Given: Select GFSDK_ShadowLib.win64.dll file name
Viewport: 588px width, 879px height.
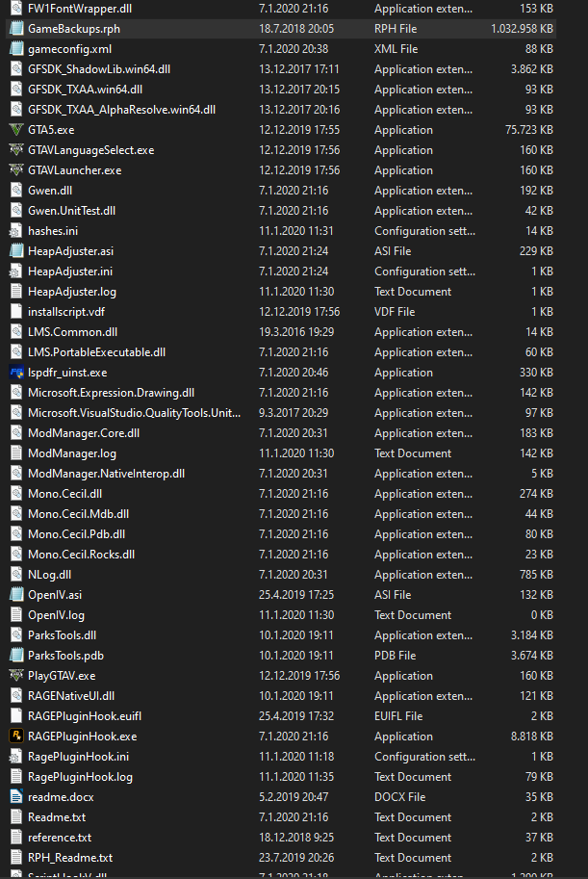Looking at the screenshot, I should point(99,69).
